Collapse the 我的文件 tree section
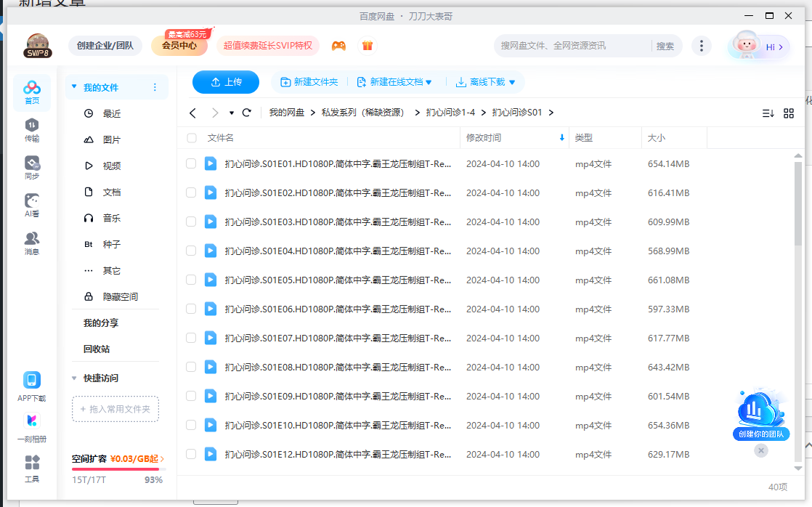812x507 pixels. click(x=74, y=87)
